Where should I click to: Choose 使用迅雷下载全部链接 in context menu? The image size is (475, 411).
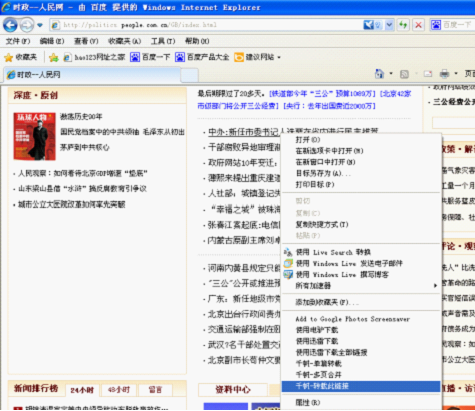pos(361,352)
